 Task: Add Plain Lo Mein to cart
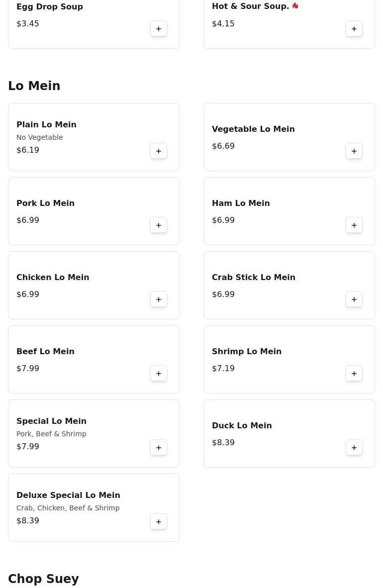[159, 151]
